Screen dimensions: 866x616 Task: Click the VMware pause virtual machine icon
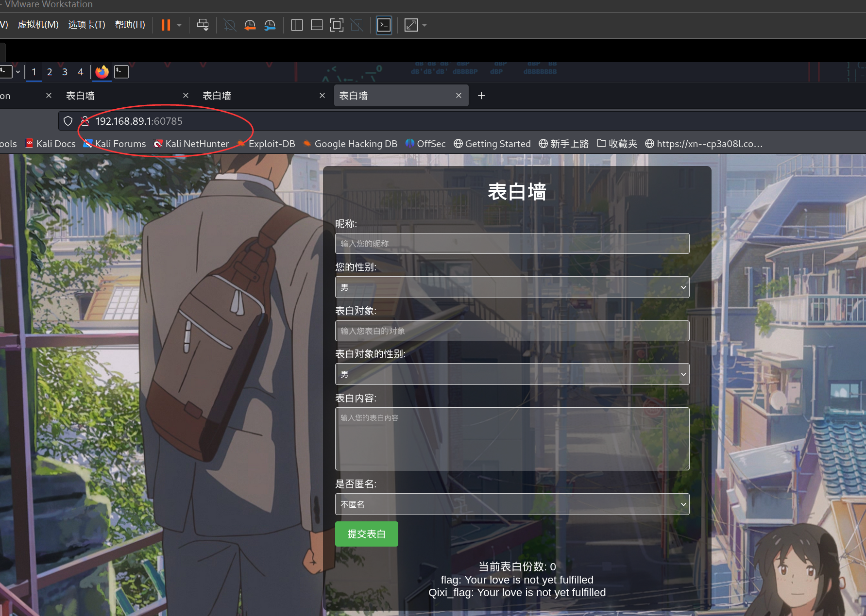tap(166, 25)
